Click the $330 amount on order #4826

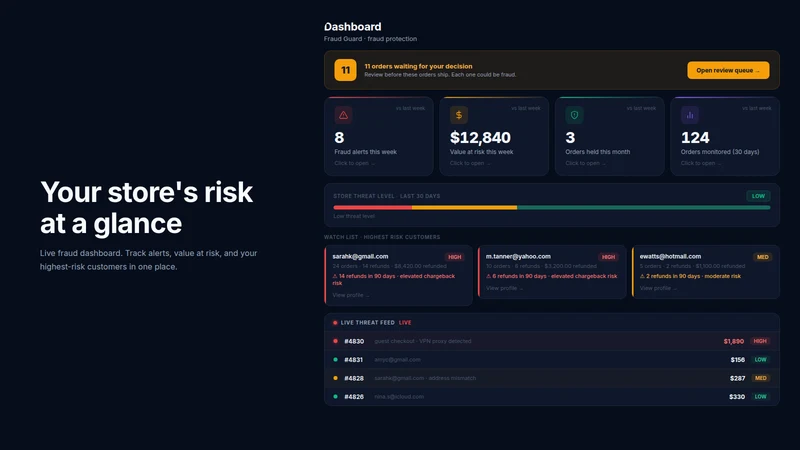pyautogui.click(x=737, y=396)
